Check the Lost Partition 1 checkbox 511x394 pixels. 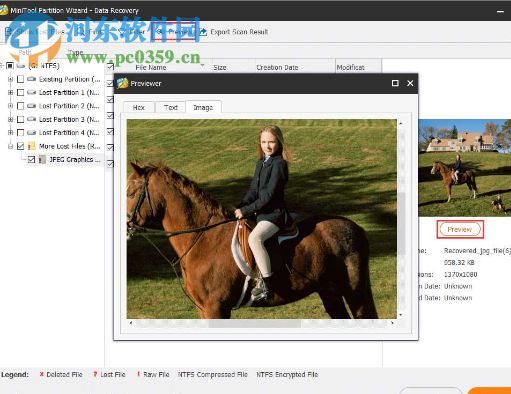click(x=20, y=92)
